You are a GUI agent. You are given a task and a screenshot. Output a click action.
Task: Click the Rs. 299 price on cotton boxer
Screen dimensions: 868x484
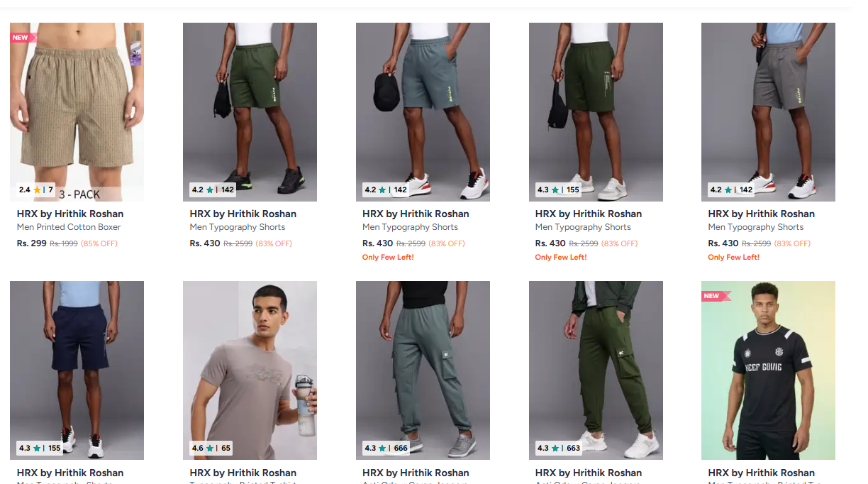32,243
